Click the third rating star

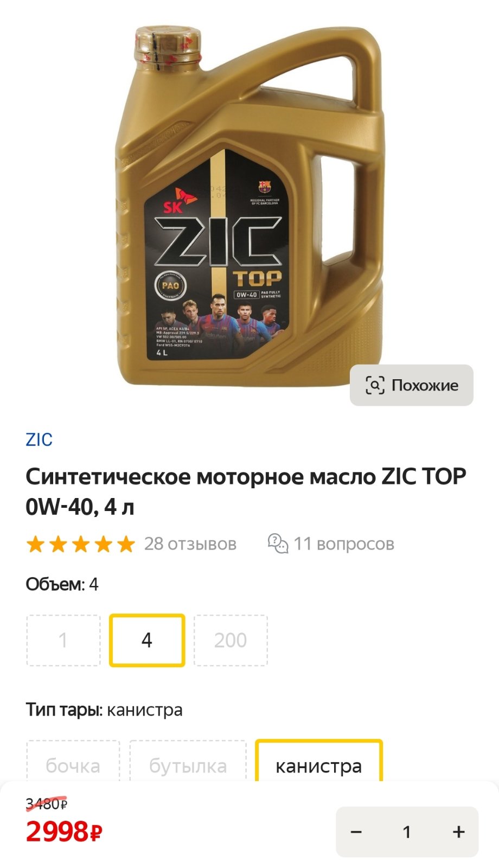coord(81,544)
